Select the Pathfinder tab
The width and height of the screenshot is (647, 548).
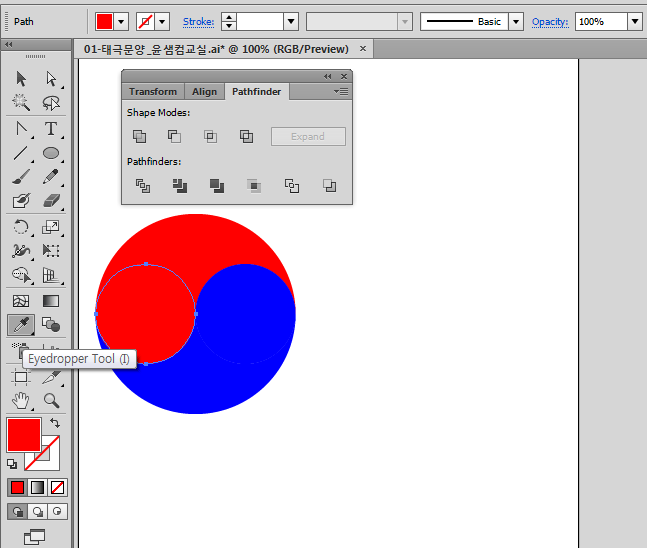coord(256,92)
